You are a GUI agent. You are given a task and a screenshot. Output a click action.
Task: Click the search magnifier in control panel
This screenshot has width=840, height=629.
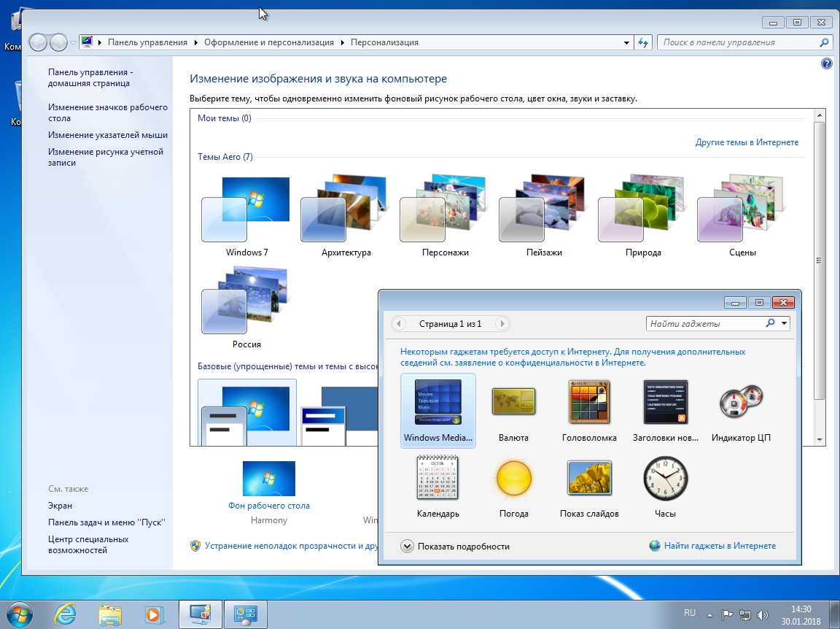[x=824, y=42]
